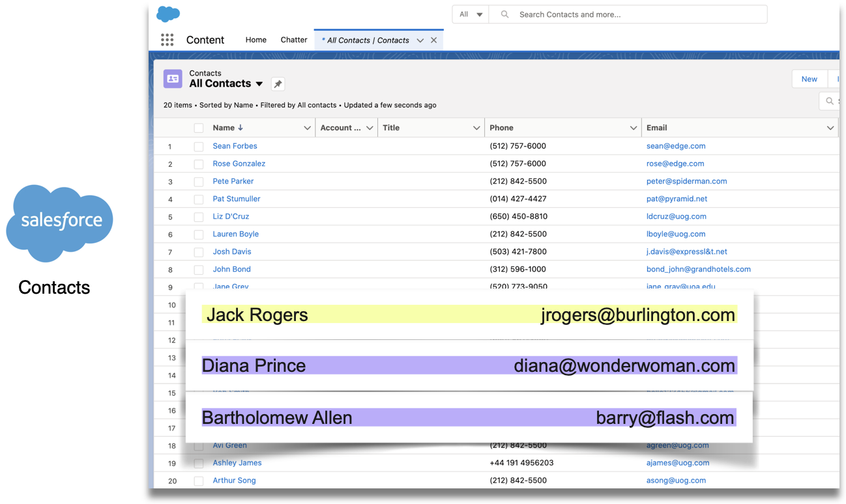This screenshot has width=846, height=504.
Task: Email ldcruz@uog.com
Action: pos(677,216)
